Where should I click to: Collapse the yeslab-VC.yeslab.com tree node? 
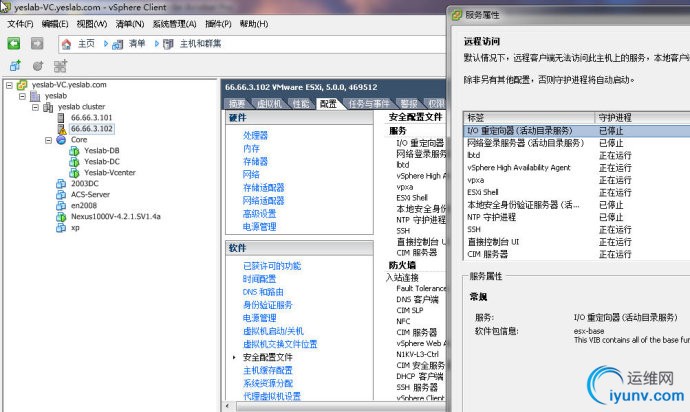point(9,85)
